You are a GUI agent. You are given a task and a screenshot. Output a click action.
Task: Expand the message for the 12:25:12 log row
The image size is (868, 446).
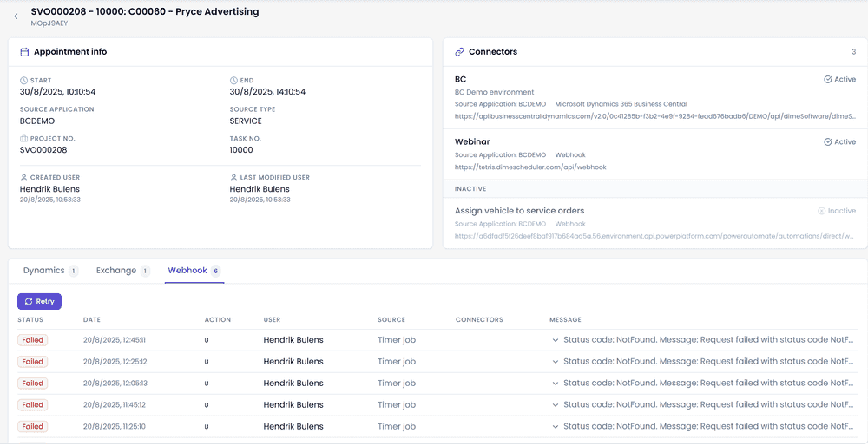(556, 362)
